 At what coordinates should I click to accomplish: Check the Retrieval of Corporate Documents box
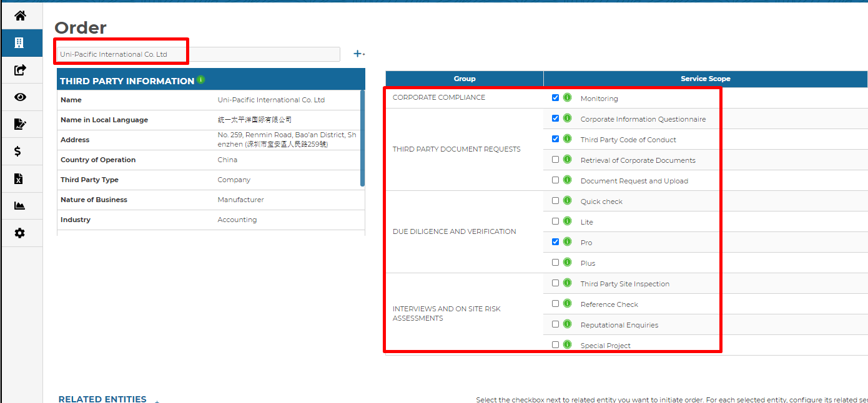coord(555,160)
